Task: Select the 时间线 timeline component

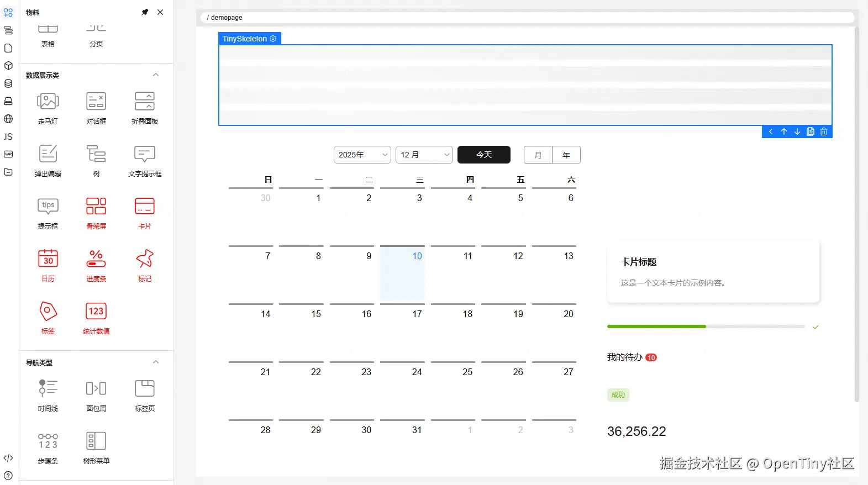Action: click(x=48, y=396)
